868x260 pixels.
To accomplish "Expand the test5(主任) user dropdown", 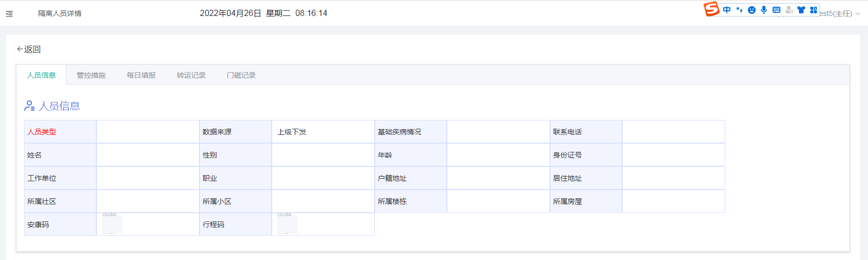I will 840,14.
